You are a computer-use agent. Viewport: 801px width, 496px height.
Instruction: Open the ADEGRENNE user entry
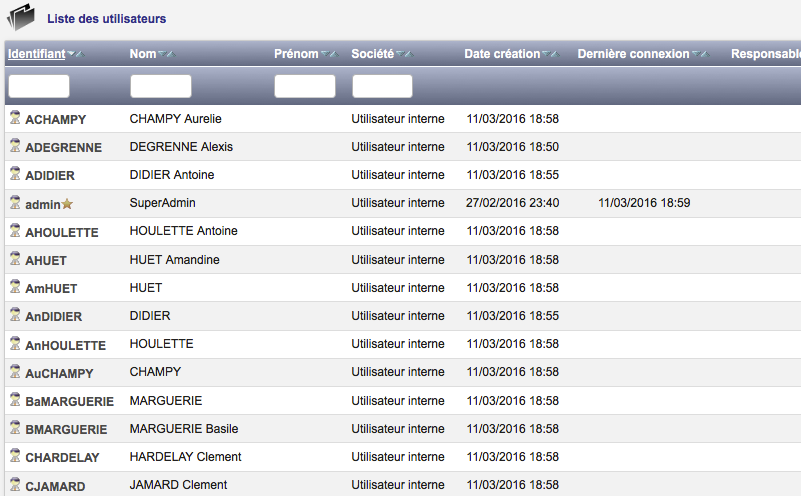click(x=63, y=147)
